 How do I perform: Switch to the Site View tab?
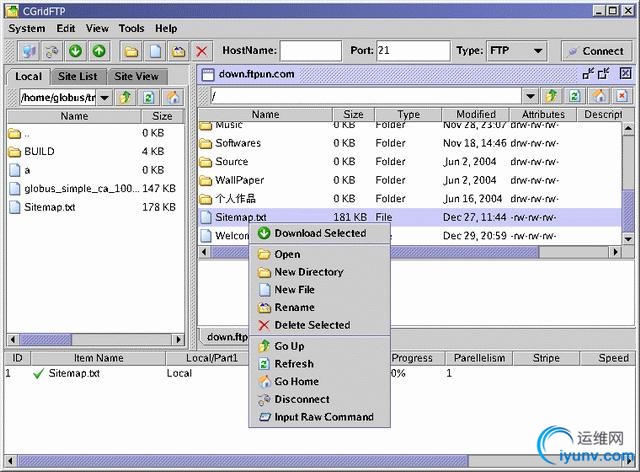tap(136, 76)
